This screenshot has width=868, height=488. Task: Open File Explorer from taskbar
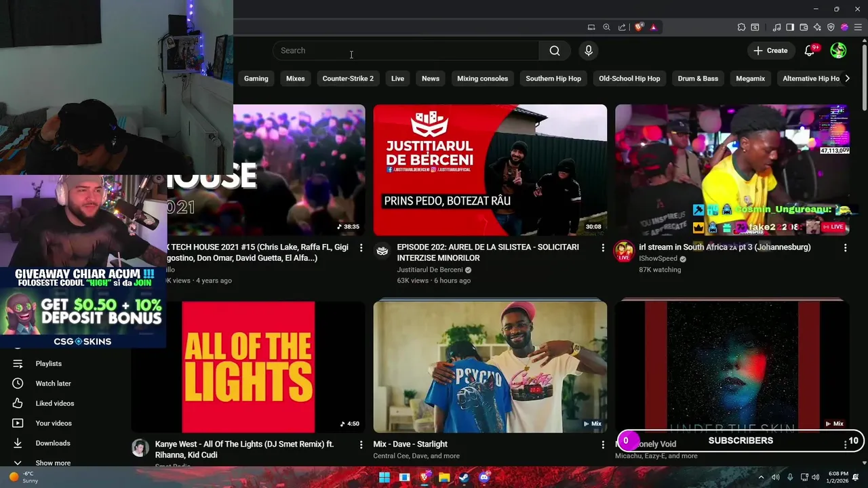point(444,477)
